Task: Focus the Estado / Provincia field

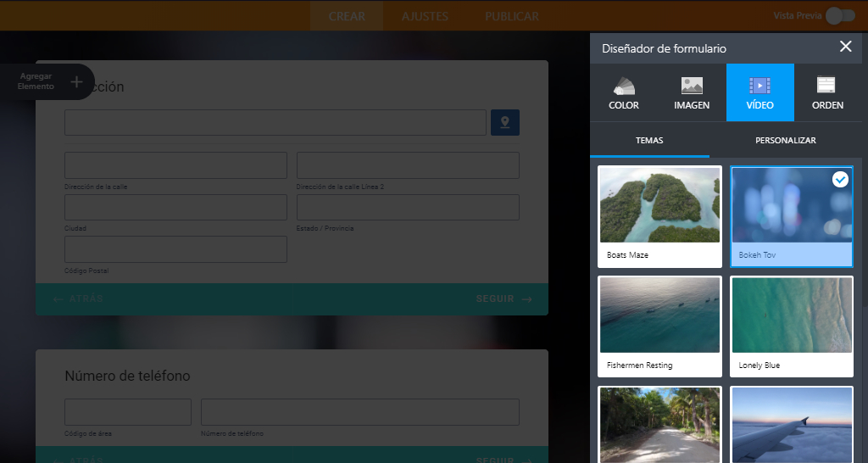Action: point(408,207)
